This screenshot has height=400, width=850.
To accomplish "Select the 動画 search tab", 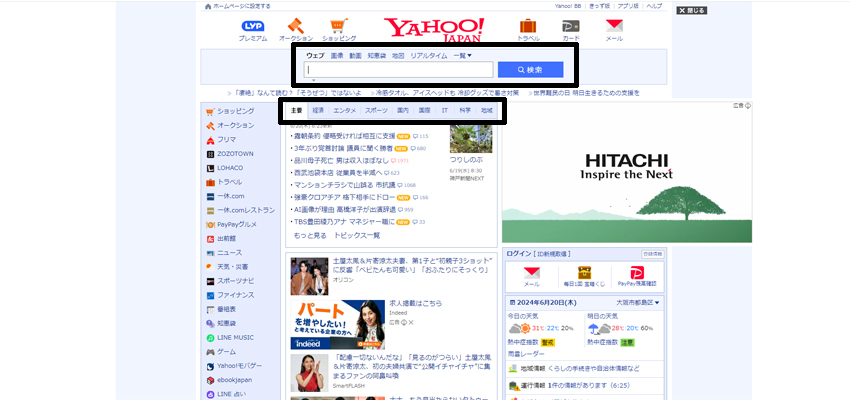I will 355,55.
